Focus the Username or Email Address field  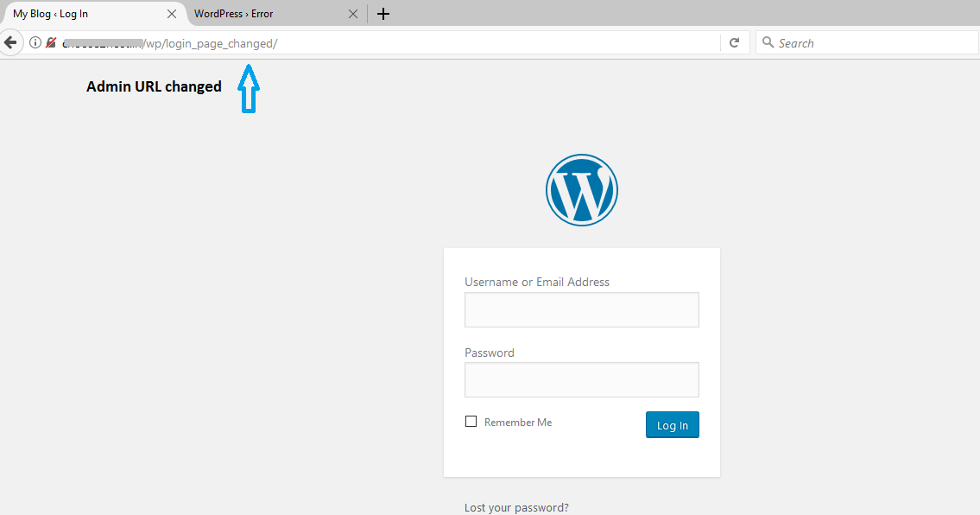coord(581,309)
